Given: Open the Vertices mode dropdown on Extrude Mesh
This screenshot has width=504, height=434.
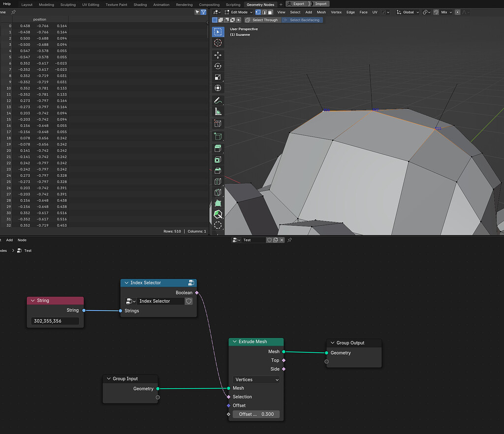Looking at the screenshot, I should pos(256,380).
